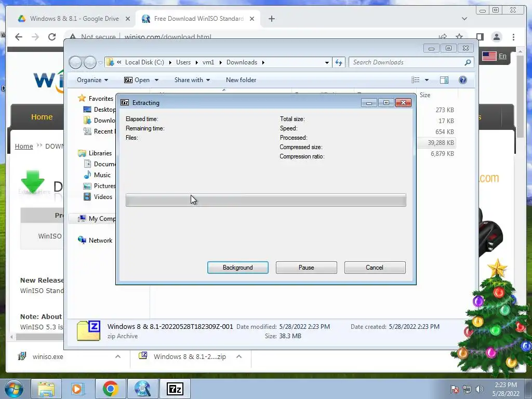Viewport: 532px width, 399px height.
Task: Go to Users in the breadcrumb
Action: (x=183, y=62)
